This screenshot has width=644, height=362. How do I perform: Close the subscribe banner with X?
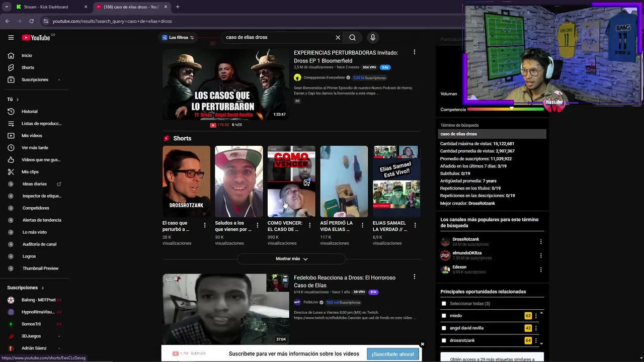[x=422, y=344]
